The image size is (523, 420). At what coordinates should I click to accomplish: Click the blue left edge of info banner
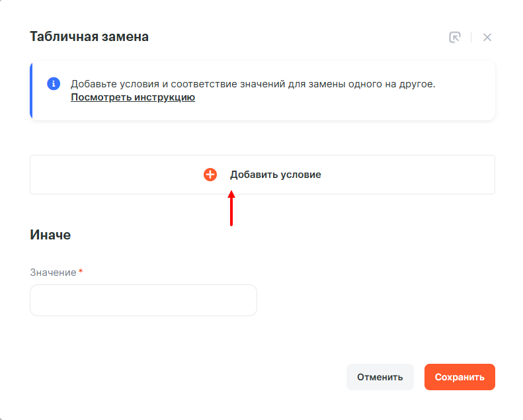pos(31,91)
